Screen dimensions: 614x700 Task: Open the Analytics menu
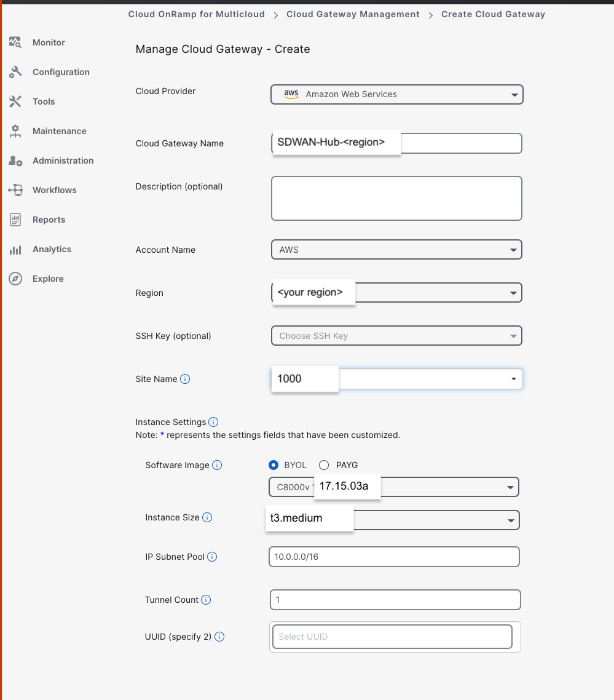point(52,249)
